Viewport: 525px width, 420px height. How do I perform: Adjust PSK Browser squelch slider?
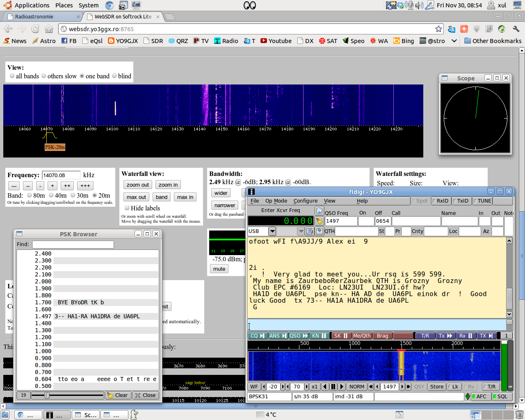point(68,395)
